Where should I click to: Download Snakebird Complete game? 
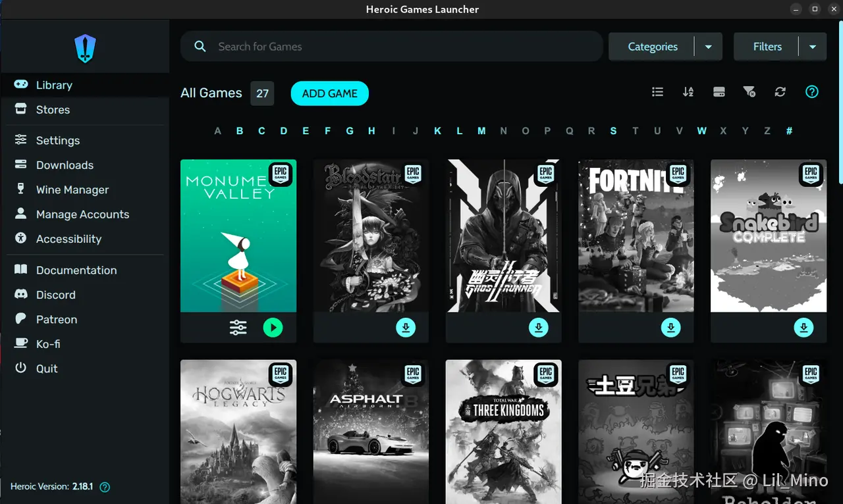[803, 327]
